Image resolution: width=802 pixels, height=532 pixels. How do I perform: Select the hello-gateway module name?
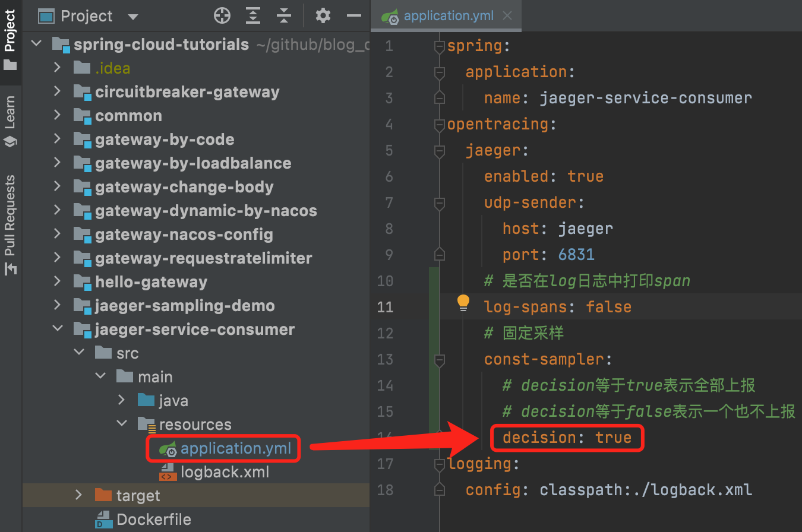click(x=151, y=282)
